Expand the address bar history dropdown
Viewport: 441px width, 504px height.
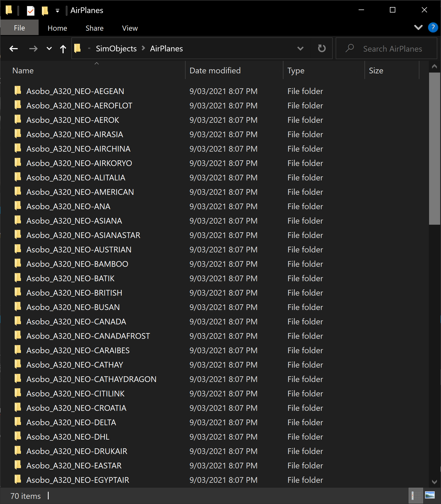pyautogui.click(x=300, y=48)
